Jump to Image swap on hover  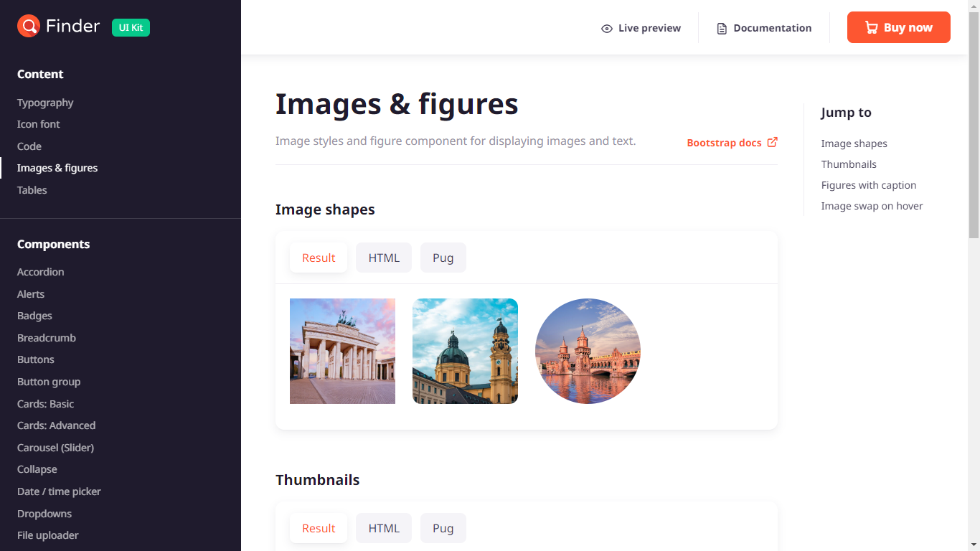point(872,206)
